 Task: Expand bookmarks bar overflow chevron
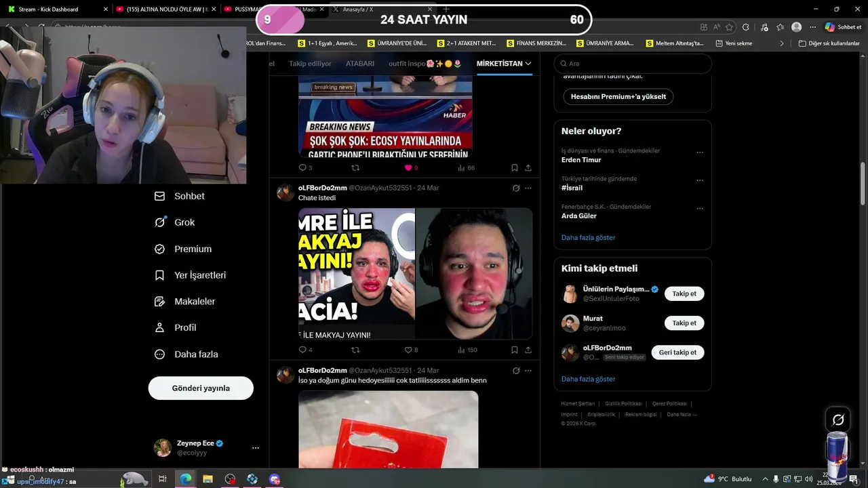click(781, 43)
